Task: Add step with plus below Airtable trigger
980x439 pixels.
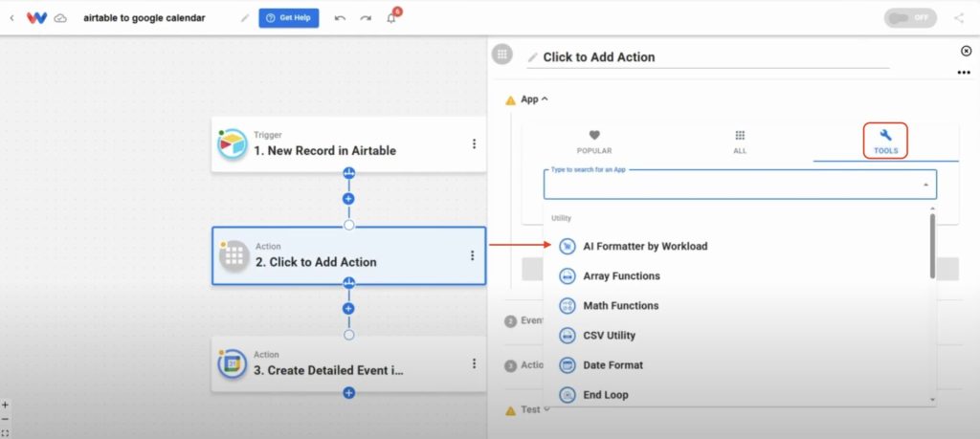Action: pos(348,199)
